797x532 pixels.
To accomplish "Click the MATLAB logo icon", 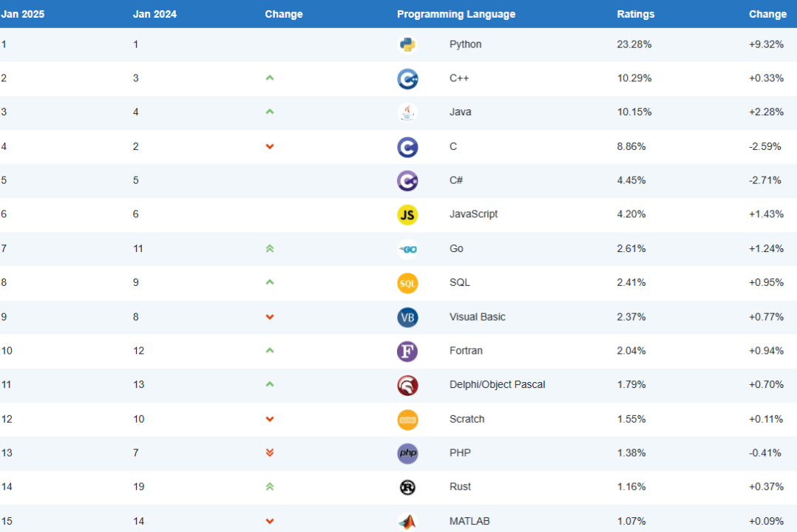I will tap(407, 521).
